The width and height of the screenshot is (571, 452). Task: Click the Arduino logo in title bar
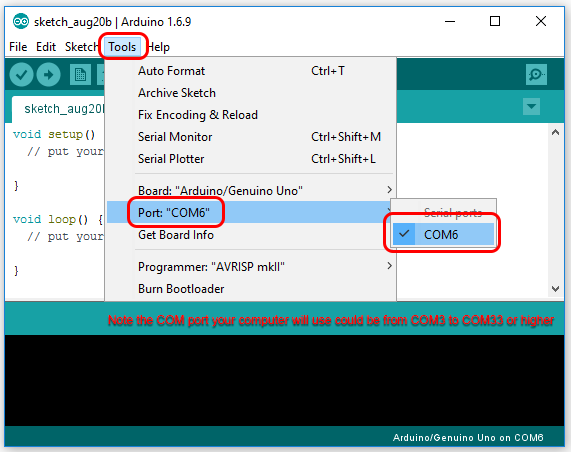21,21
